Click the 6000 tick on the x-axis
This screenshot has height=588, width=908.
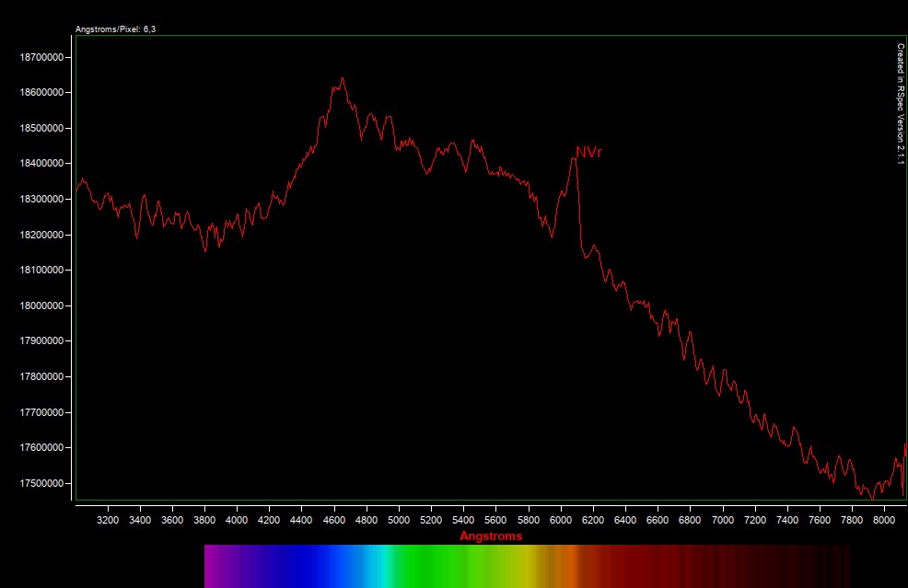pos(561,520)
